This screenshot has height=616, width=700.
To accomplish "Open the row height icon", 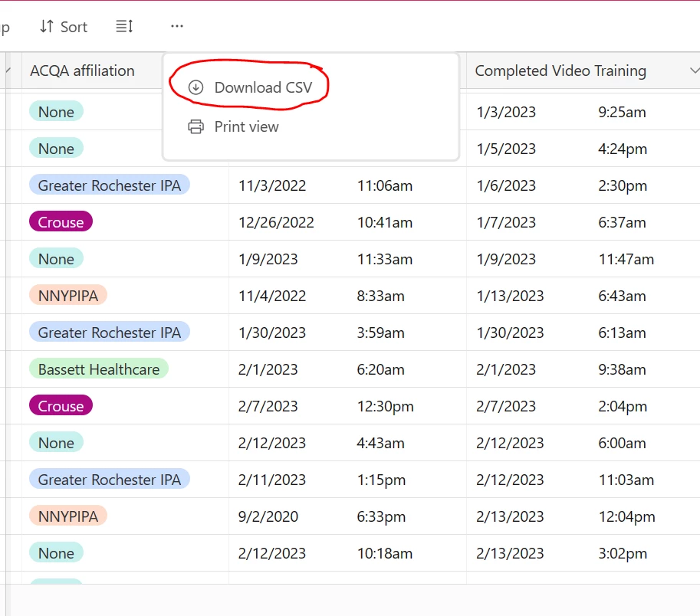I will pyautogui.click(x=124, y=26).
